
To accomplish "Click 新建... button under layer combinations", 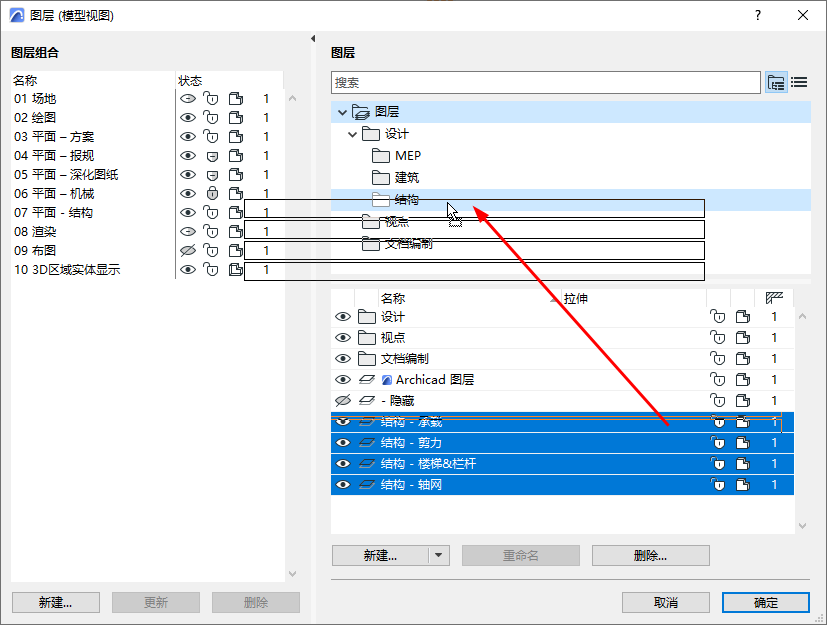I will pyautogui.click(x=56, y=602).
